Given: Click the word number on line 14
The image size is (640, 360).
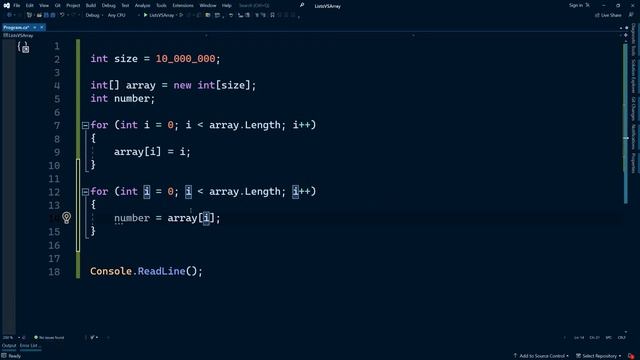Looking at the screenshot, I should 132,218.
